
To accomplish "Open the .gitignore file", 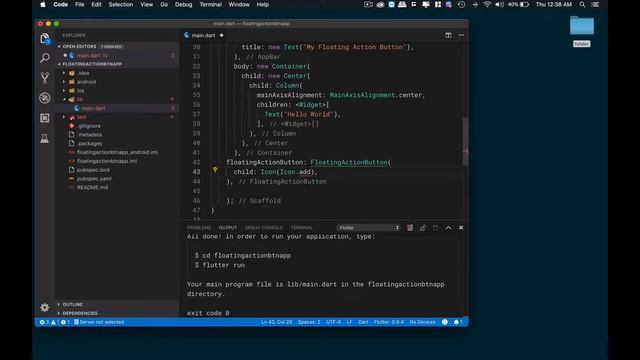I will coord(89,126).
